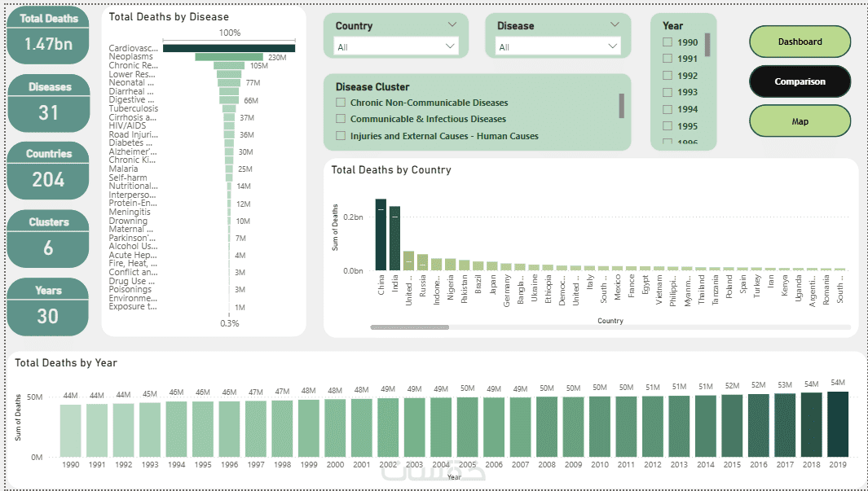Screen dimensions: 868x491
Task: Collapse the Country slicer header chevron
Action: [452, 25]
